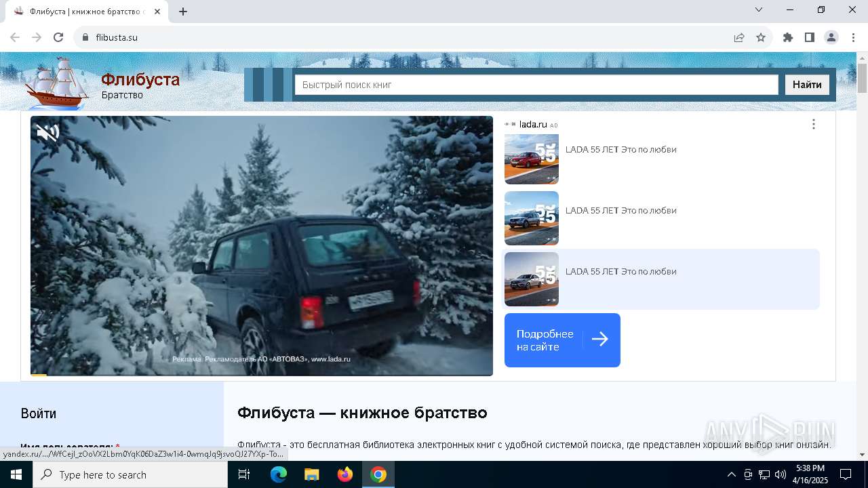This screenshot has width=868, height=488.
Task: Unmute the video ad sound
Action: (x=47, y=133)
